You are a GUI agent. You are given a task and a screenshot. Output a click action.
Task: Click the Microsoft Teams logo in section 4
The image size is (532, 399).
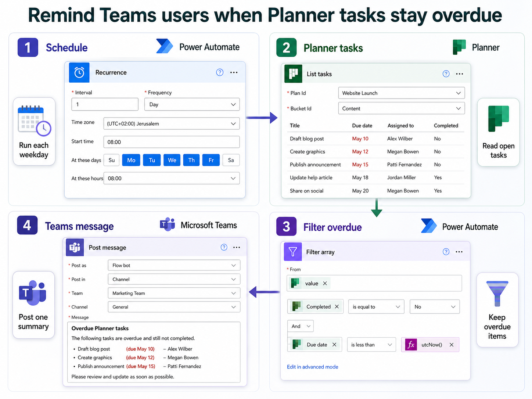pyautogui.click(x=168, y=224)
